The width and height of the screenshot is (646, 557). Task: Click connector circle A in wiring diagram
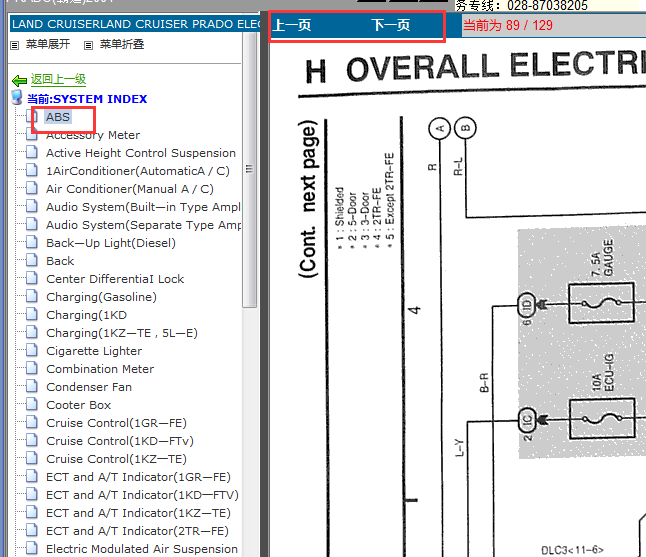439,128
